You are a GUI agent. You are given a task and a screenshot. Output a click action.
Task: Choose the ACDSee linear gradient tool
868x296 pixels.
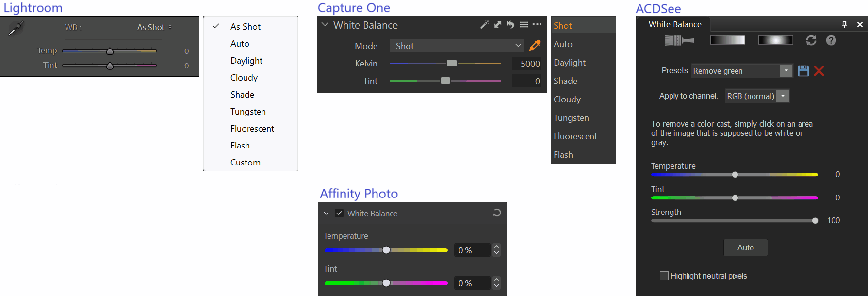click(727, 40)
